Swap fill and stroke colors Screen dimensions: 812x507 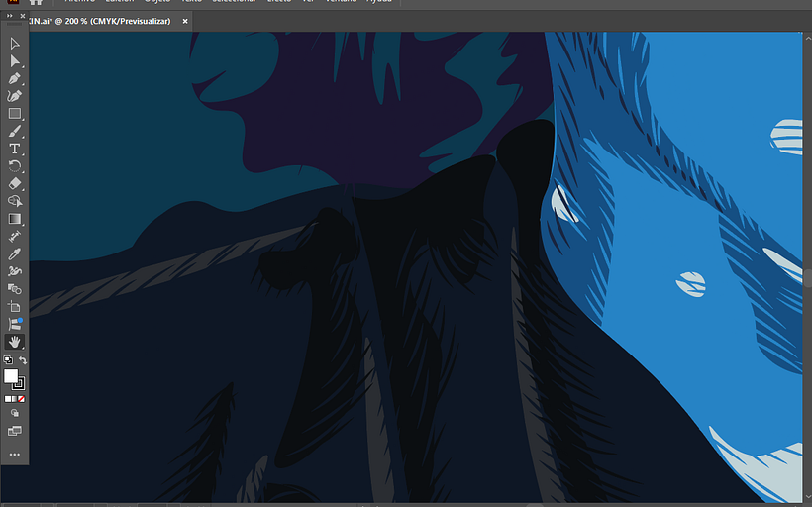coord(23,361)
